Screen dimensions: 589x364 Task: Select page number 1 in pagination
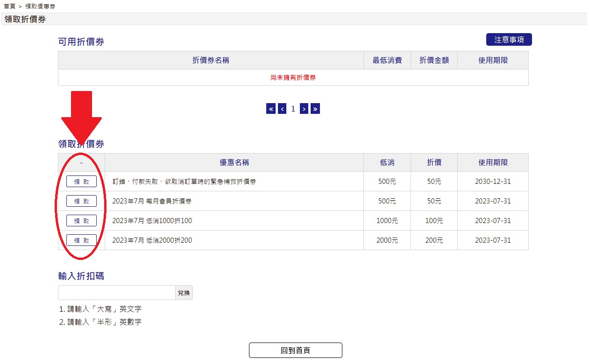coord(293,109)
